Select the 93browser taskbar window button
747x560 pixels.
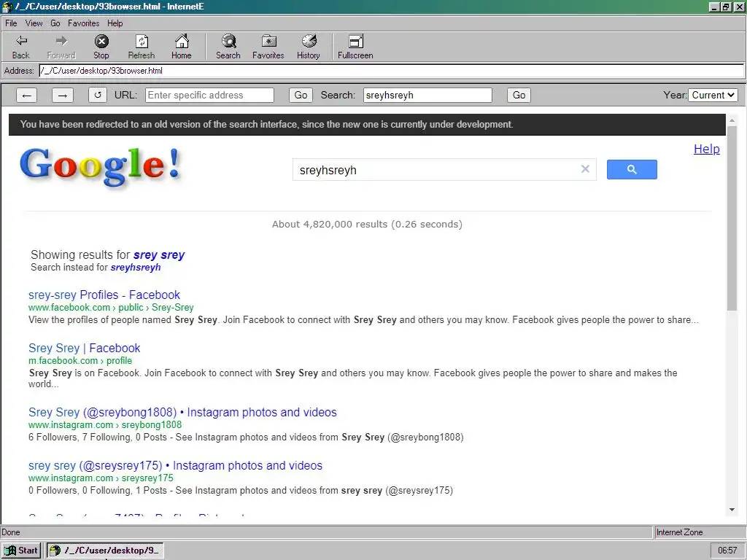click(105, 551)
